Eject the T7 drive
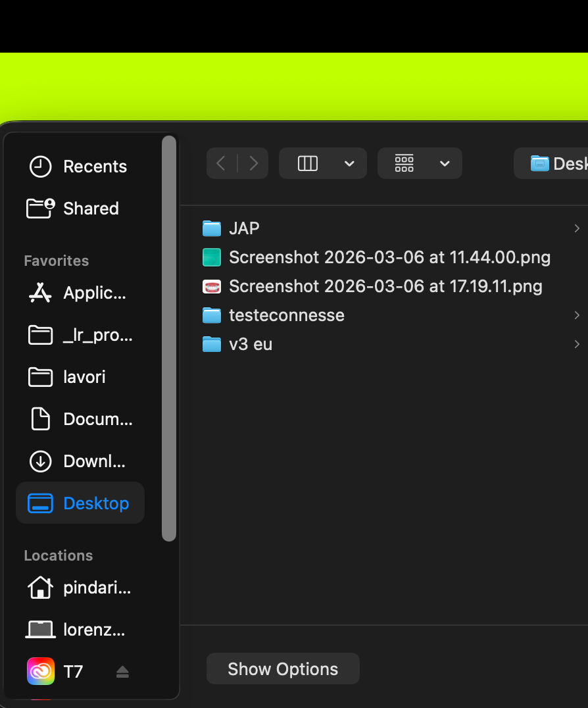This screenshot has width=588, height=708. pos(122,672)
